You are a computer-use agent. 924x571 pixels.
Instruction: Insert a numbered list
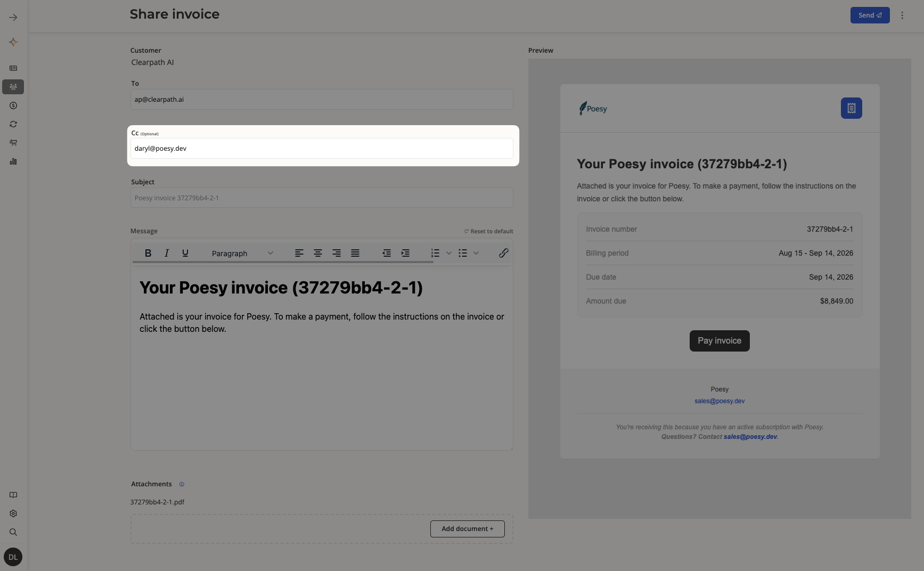(x=435, y=253)
